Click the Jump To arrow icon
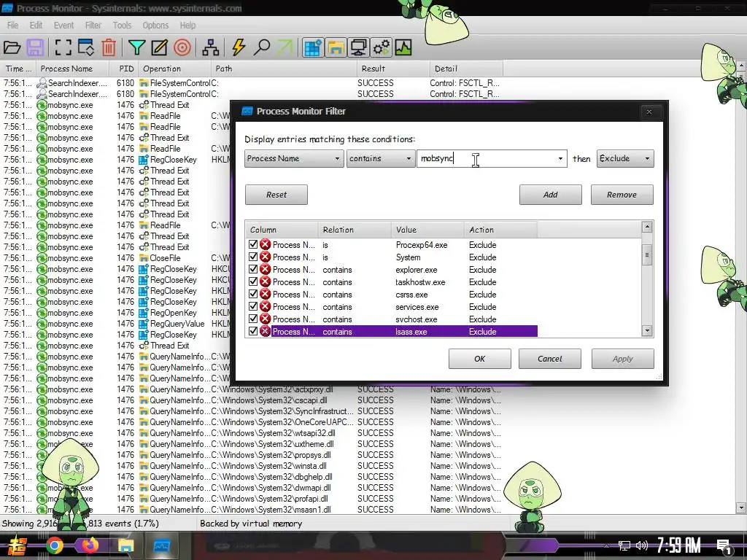The height and width of the screenshot is (560, 747). point(285,47)
